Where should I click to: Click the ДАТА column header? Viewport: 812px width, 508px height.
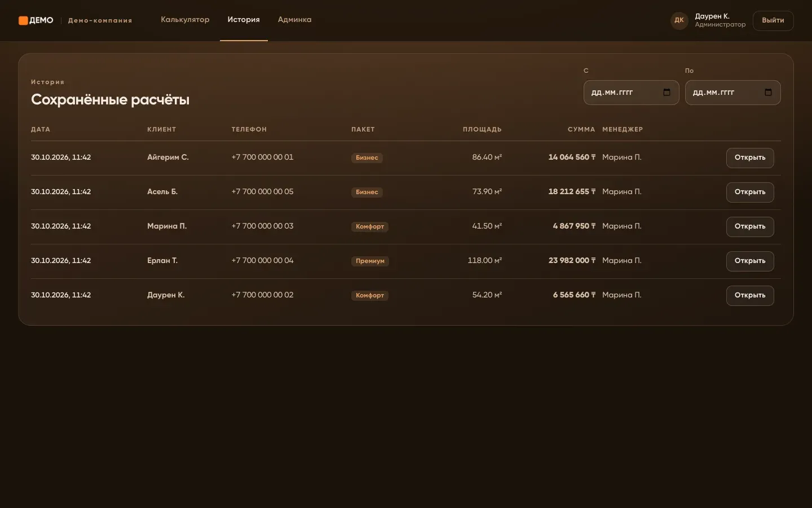pos(41,130)
